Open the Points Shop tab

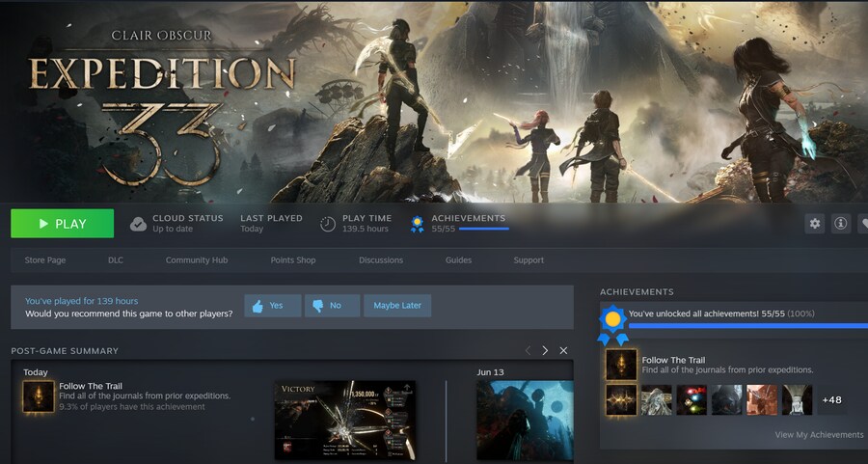(x=293, y=260)
